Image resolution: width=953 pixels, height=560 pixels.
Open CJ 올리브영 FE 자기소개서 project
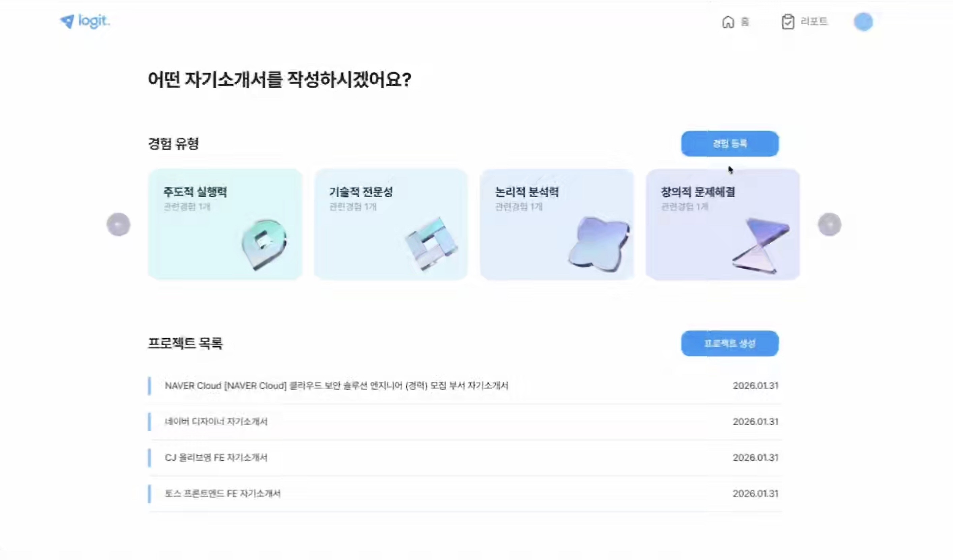coord(216,458)
